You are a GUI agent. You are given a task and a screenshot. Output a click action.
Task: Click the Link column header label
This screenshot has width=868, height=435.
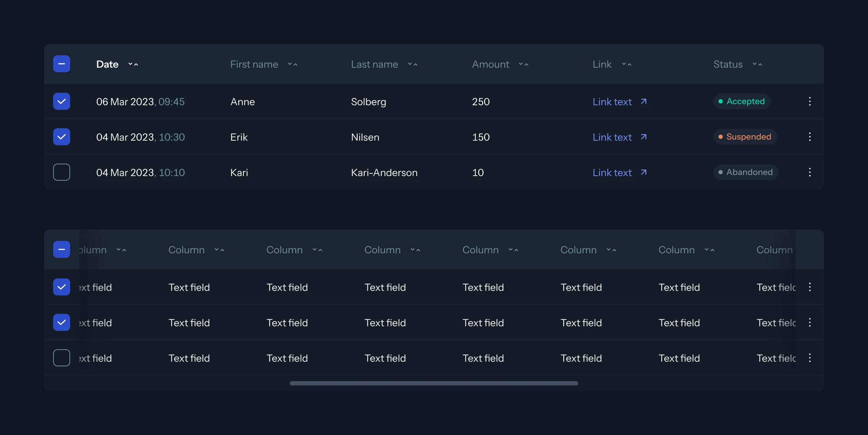[x=602, y=64]
